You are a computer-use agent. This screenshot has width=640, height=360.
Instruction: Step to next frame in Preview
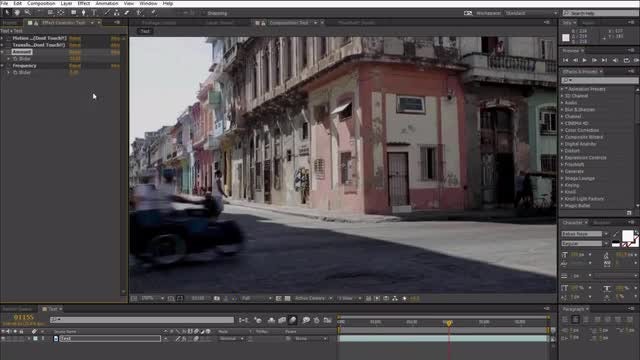point(595,60)
